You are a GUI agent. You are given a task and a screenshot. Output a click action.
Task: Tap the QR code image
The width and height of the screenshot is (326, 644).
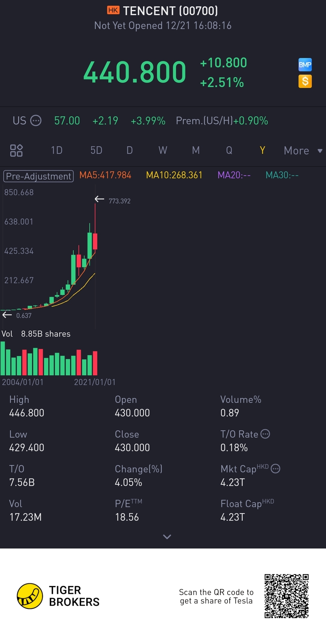(x=286, y=596)
